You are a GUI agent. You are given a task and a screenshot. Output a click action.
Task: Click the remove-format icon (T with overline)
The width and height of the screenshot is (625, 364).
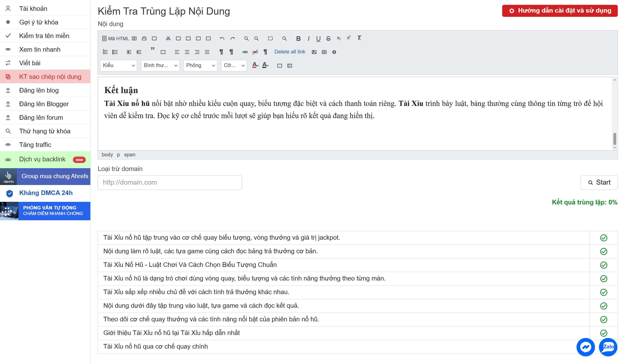coord(359,38)
